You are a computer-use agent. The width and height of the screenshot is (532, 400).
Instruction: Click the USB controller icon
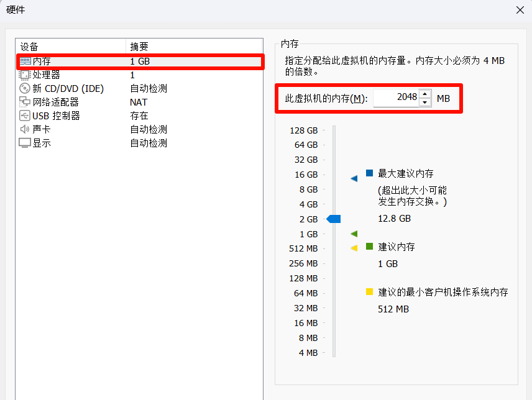click(x=25, y=116)
